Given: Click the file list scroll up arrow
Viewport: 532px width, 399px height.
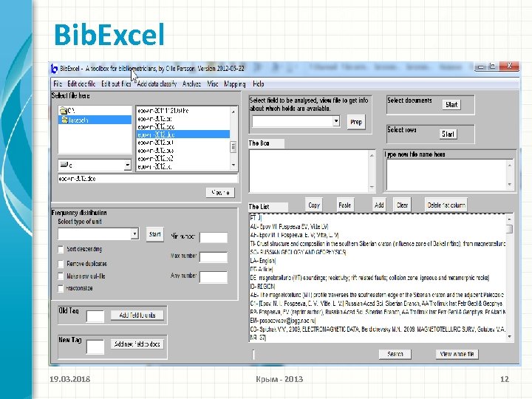Looking at the screenshot, I should coord(233,112).
